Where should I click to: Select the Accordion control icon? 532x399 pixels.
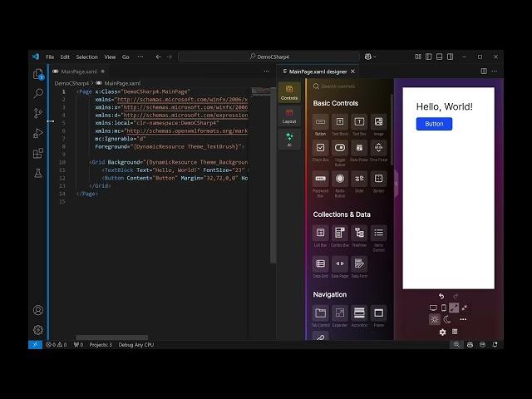[359, 313]
